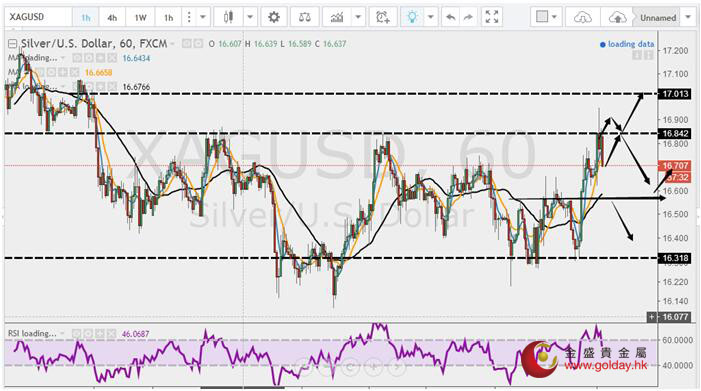701x391 pixels.
Task: Click the lightbulb ideas icon
Action: coord(412,17)
